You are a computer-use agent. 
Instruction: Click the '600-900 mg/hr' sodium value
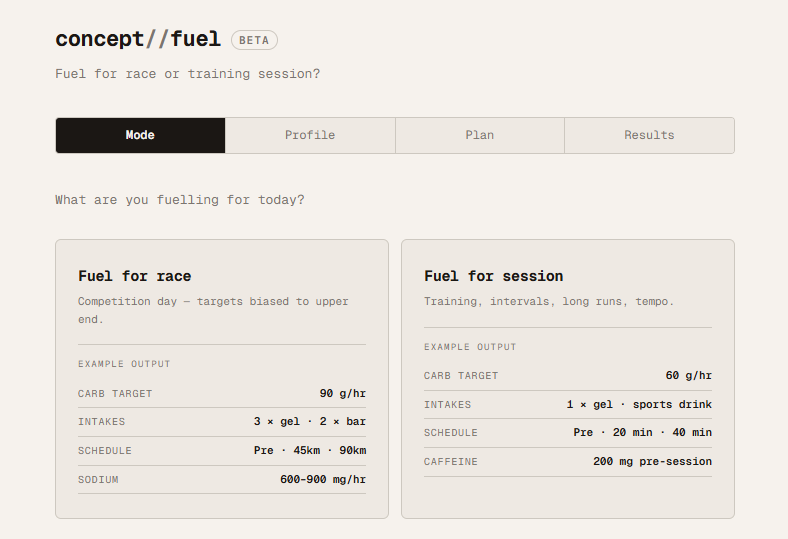pyautogui.click(x=323, y=479)
